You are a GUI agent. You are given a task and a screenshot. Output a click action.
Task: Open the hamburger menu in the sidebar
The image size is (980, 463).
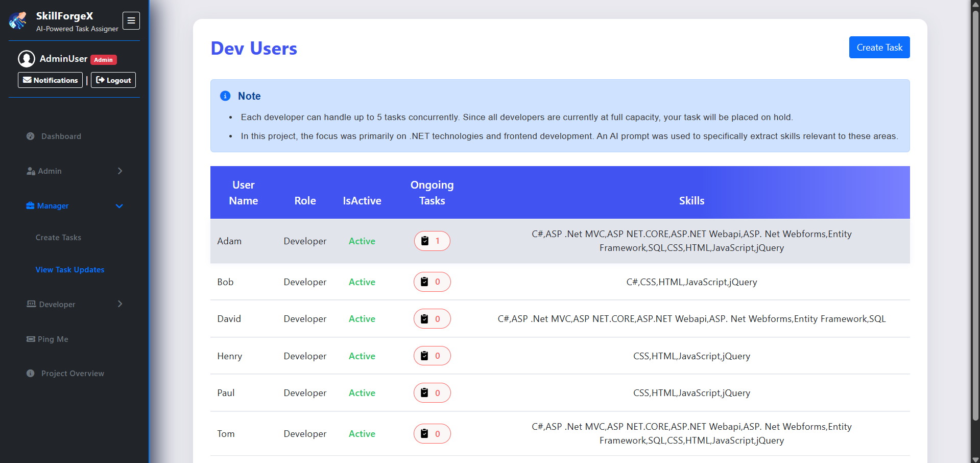[x=131, y=20]
